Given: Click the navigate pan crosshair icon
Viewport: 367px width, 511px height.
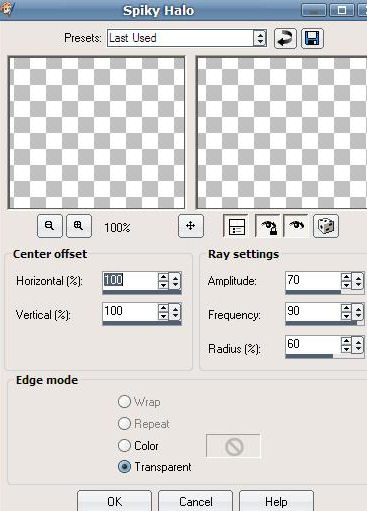Looking at the screenshot, I should (191, 226).
